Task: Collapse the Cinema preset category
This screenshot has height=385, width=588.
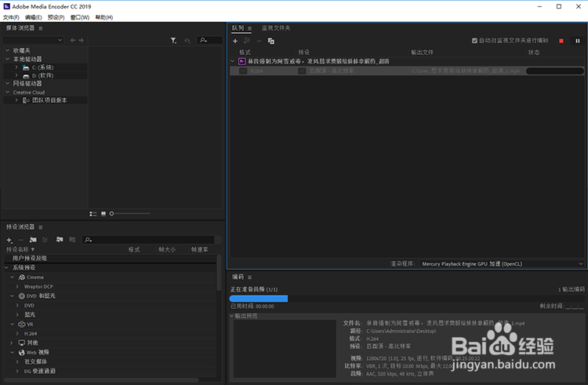Action: pos(12,277)
